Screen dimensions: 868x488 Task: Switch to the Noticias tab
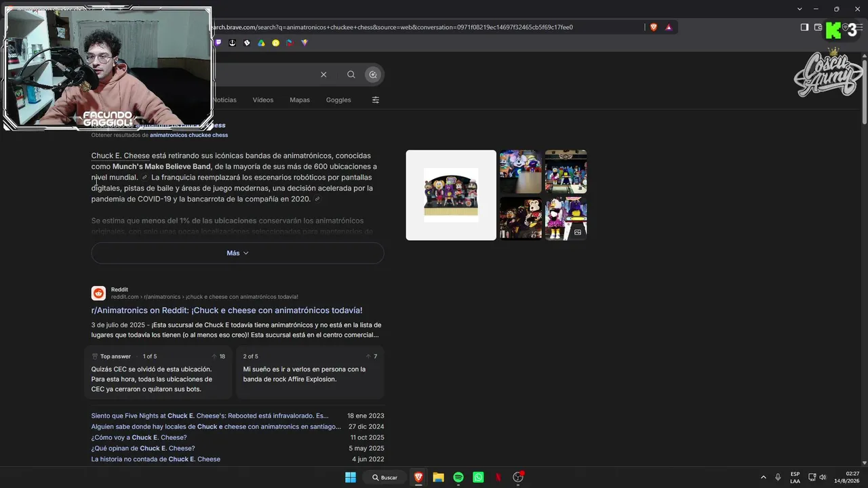[224, 100]
